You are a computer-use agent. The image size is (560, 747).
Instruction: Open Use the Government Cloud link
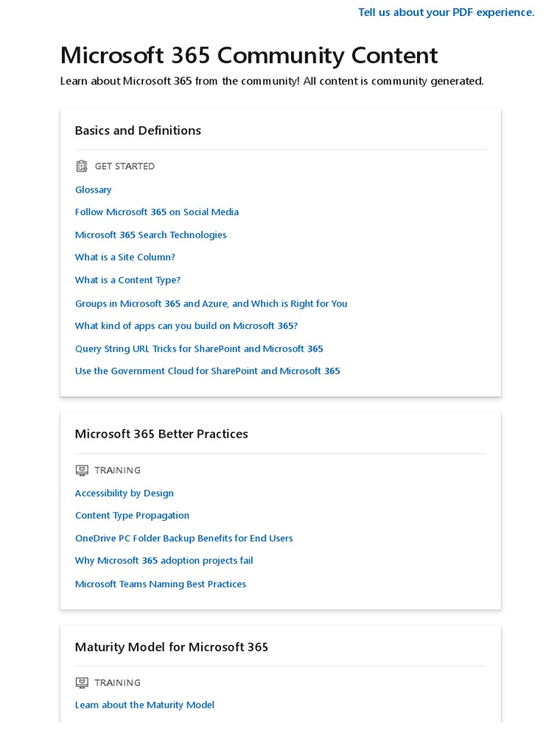coord(207,371)
